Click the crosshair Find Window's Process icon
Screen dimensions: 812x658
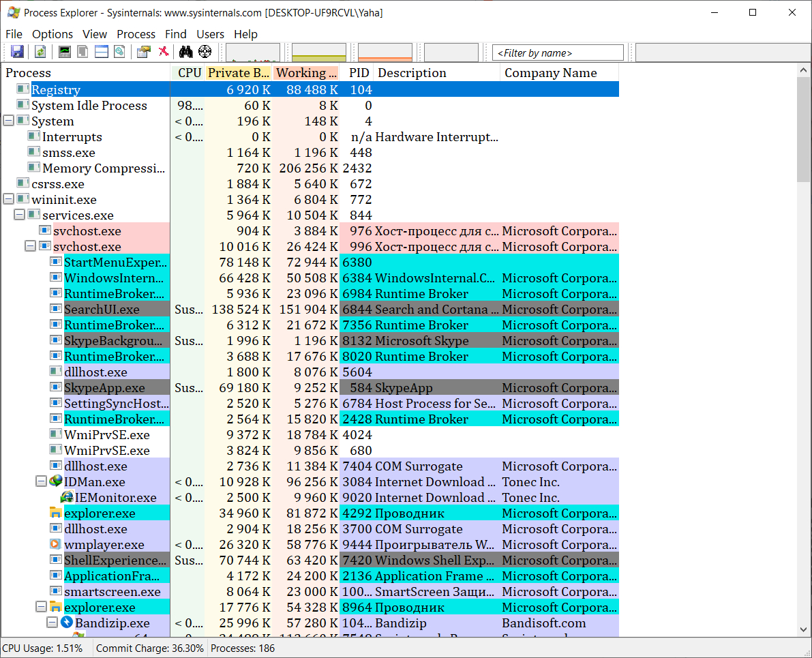tap(205, 52)
